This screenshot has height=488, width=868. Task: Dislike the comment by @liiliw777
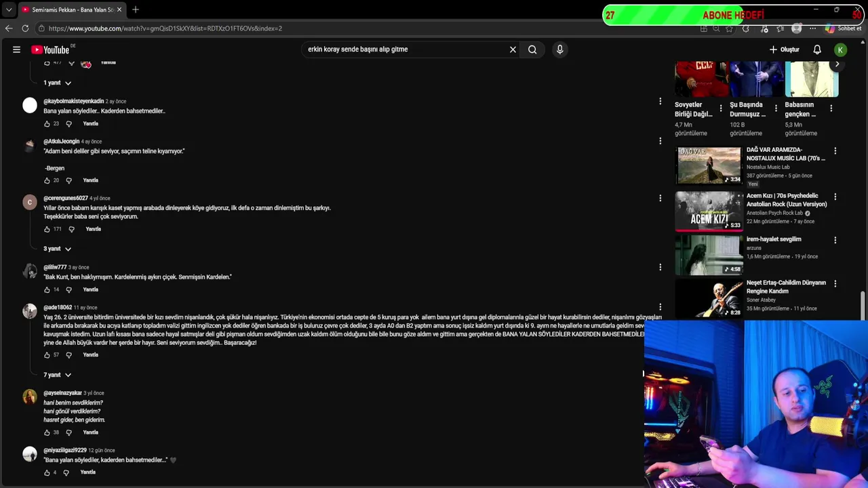[x=68, y=289]
